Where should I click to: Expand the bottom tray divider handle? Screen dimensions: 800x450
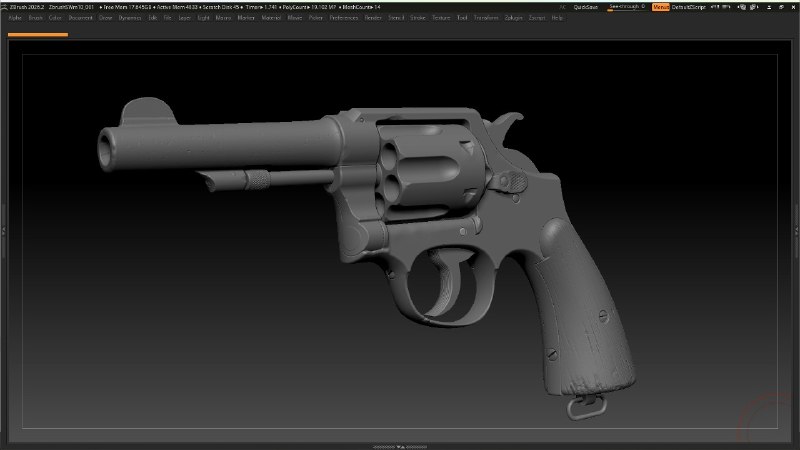[x=400, y=447]
